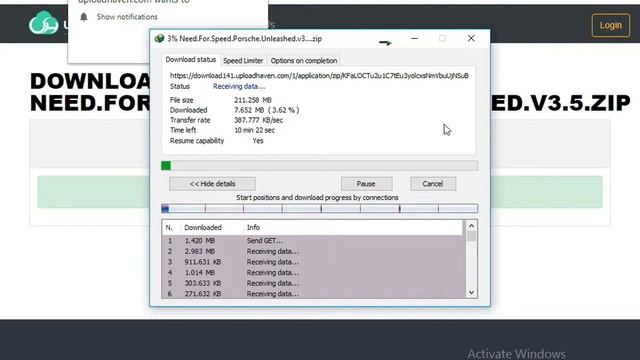This screenshot has width=640, height=360.
Task: Select connection row 1 with 1.420 MB
Action: 313,241
